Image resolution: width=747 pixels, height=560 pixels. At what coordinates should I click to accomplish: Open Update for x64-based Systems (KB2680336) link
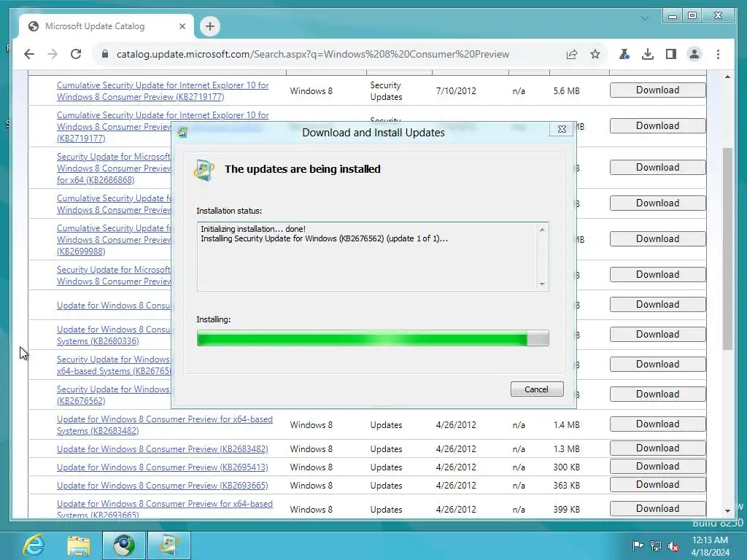tap(113, 335)
